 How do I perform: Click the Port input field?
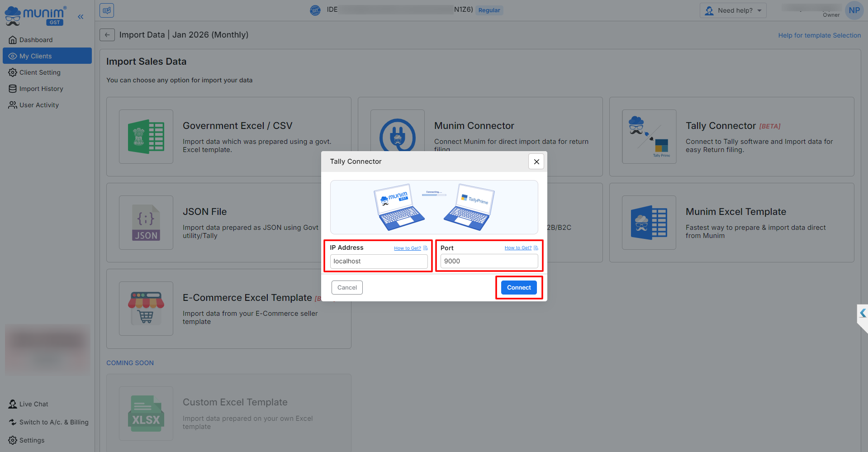tap(489, 261)
